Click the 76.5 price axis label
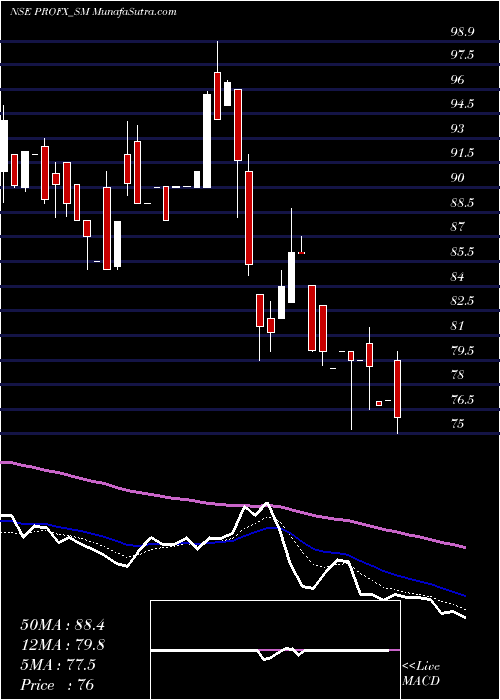Image resolution: width=500 pixels, height=700 pixels. (462, 399)
